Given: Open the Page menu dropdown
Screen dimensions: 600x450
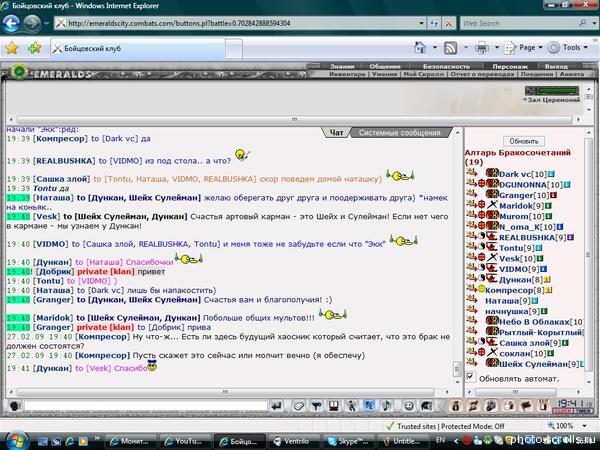Looking at the screenshot, I should pos(523,48).
